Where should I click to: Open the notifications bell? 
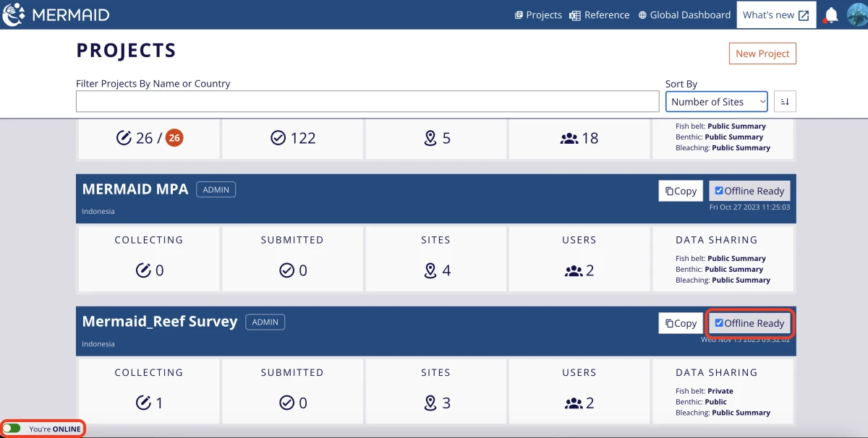(831, 14)
